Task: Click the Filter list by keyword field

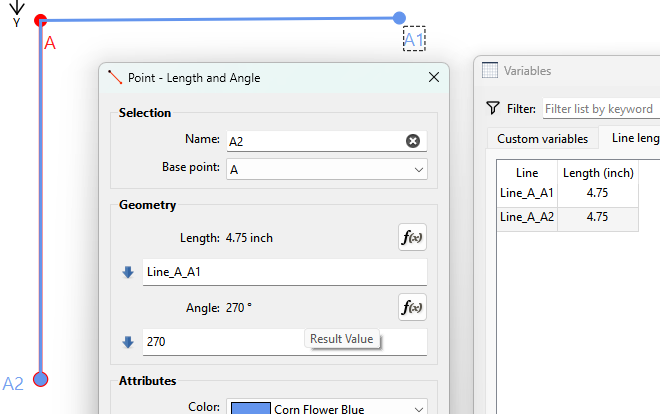Action: point(600,108)
